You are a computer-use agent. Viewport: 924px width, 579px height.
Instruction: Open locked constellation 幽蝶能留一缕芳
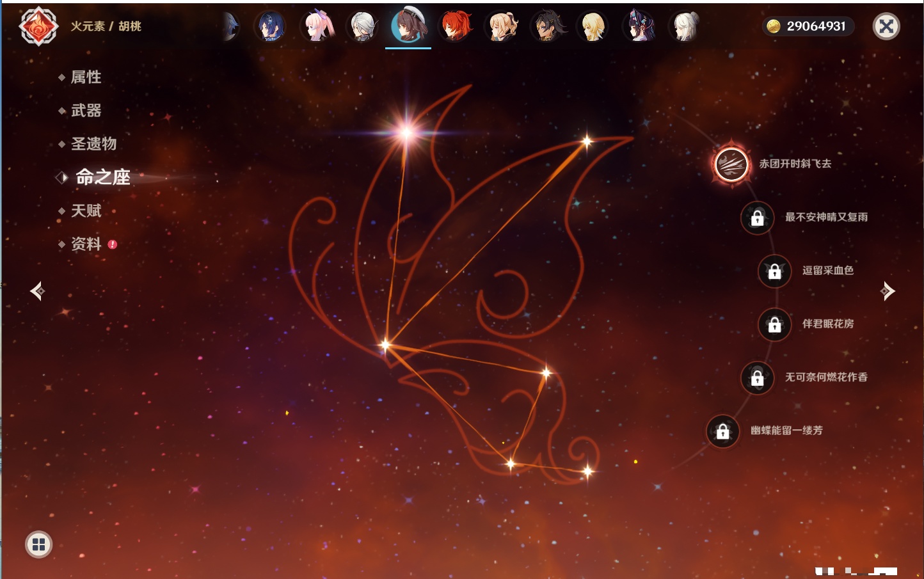tap(722, 431)
